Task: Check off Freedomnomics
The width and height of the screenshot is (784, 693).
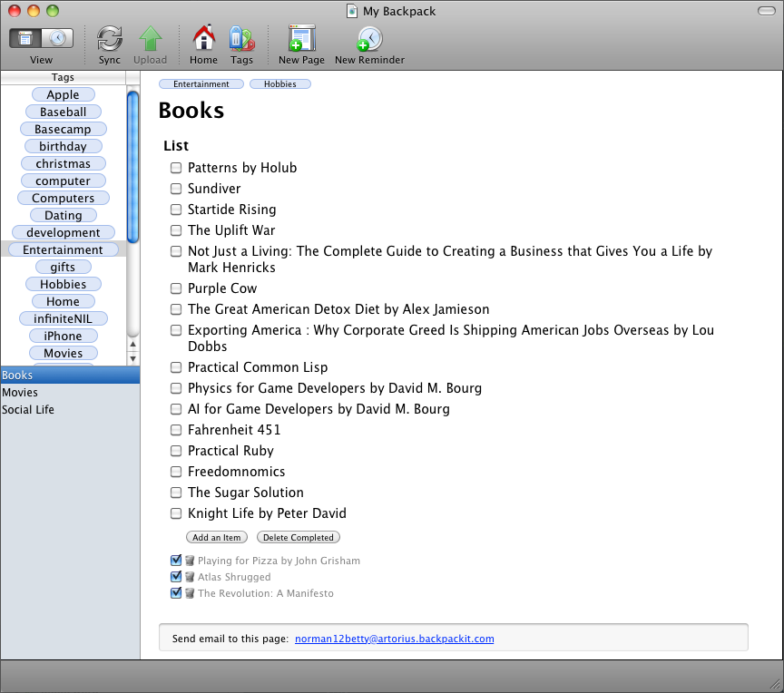Action: [x=176, y=472]
